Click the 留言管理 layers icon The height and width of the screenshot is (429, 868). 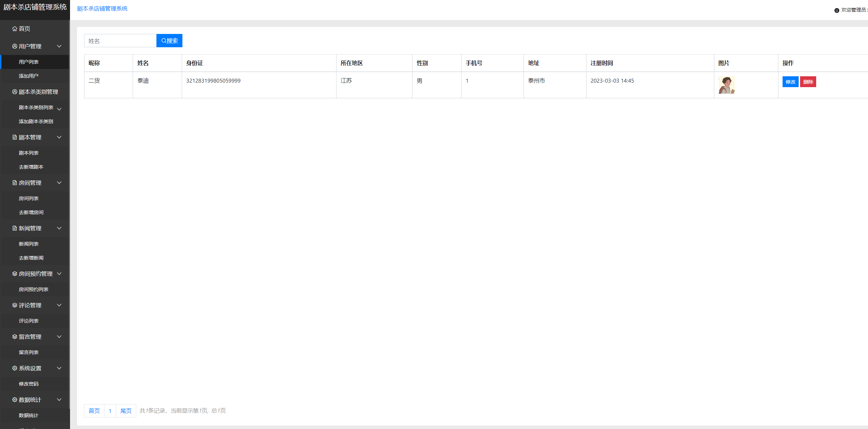point(14,337)
